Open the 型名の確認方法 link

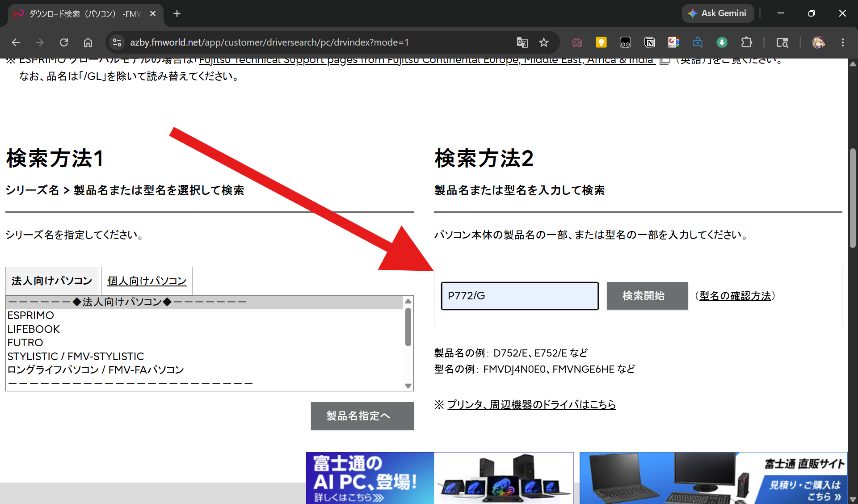click(735, 296)
